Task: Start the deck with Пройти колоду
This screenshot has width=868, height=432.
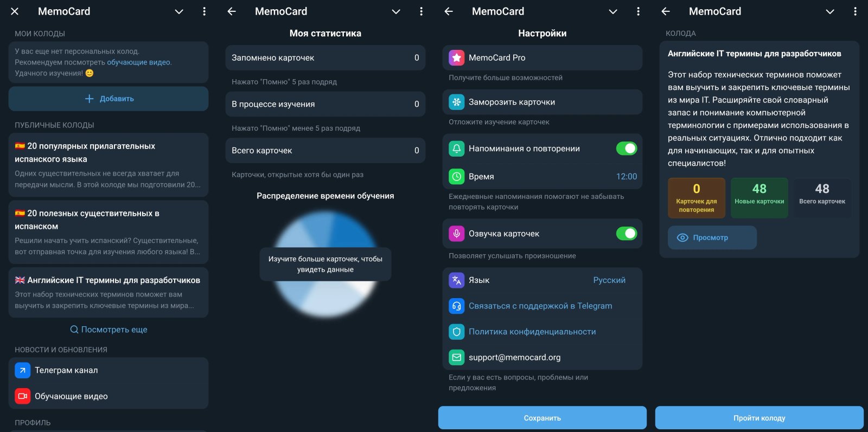Action: point(759,417)
